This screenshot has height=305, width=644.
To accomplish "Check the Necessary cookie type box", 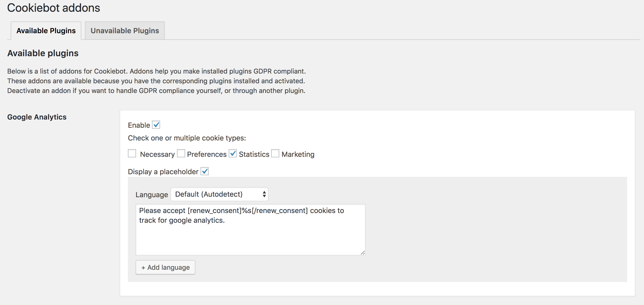I will pos(132,154).
